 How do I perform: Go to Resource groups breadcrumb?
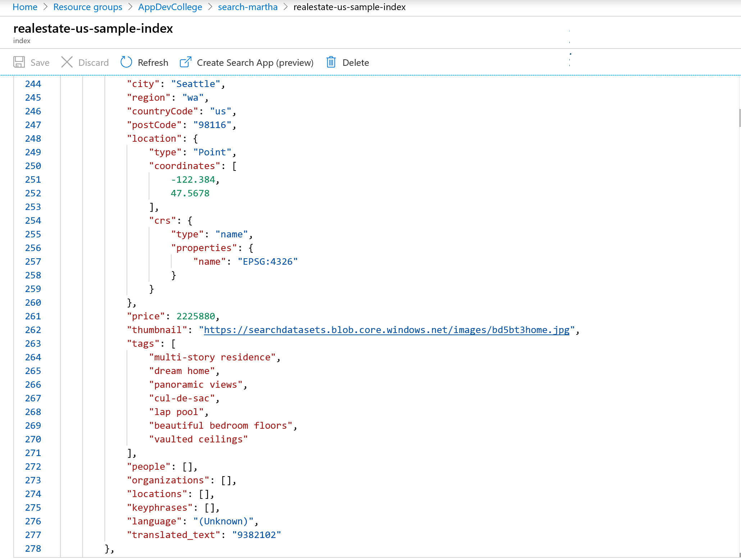(88, 7)
